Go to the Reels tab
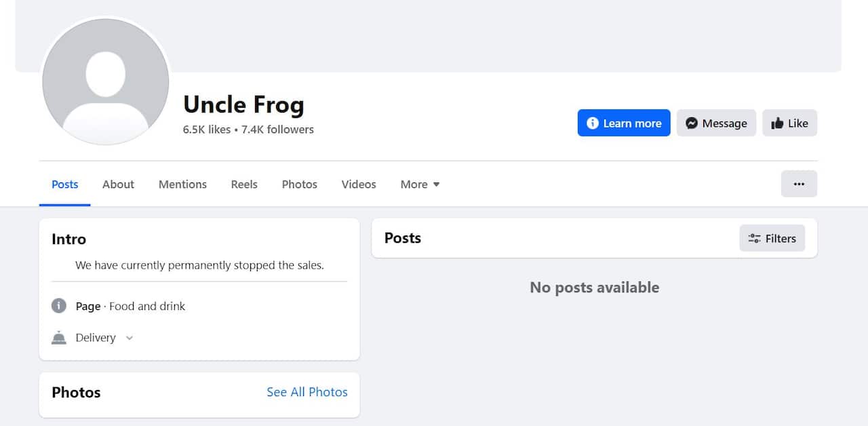Screen dimensions: 868x426 [x=244, y=185]
